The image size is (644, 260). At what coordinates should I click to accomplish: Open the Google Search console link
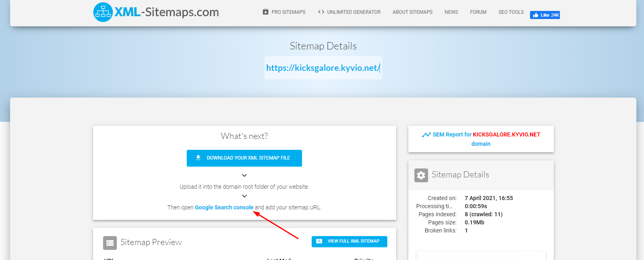224,207
